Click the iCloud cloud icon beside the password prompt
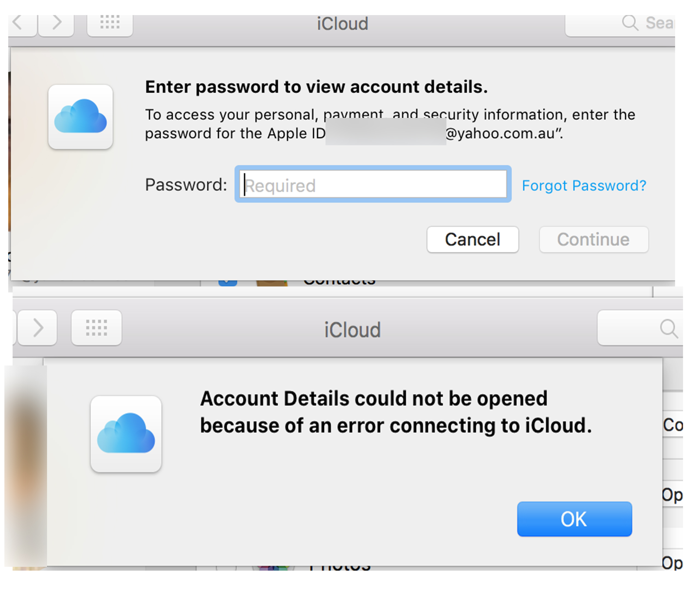 [x=80, y=117]
